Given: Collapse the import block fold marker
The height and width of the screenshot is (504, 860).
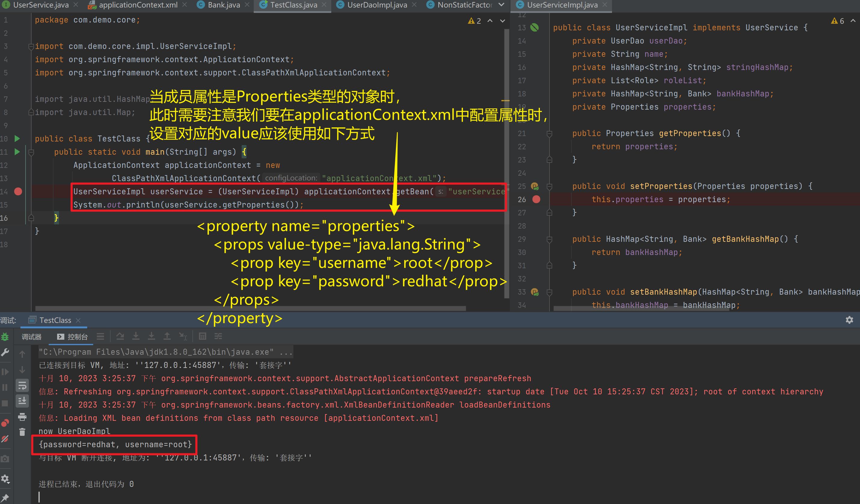Looking at the screenshot, I should coord(31,47).
